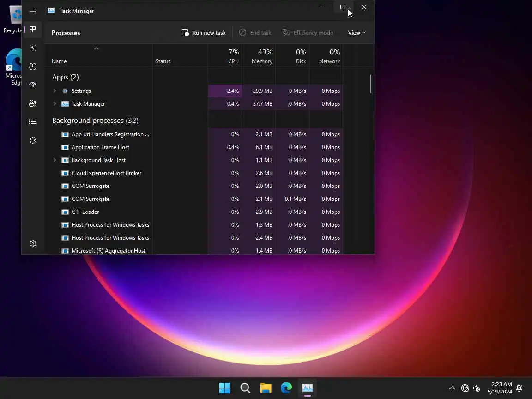This screenshot has width=532, height=399.
Task: Open the Services page puzzle icon
Action: pyautogui.click(x=33, y=140)
